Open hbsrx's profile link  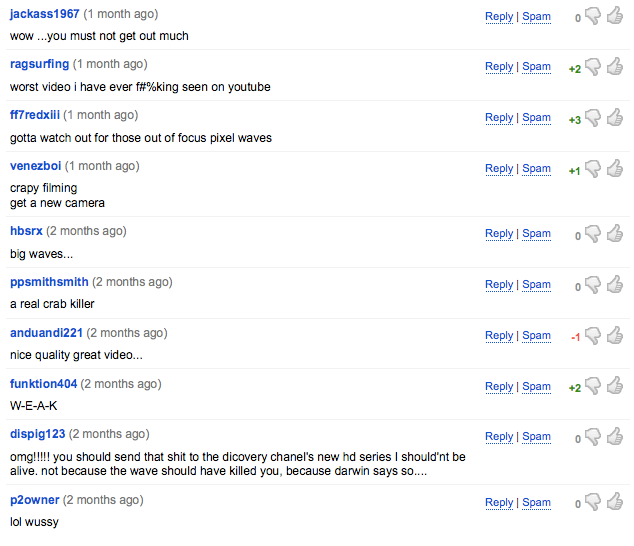pos(26,231)
